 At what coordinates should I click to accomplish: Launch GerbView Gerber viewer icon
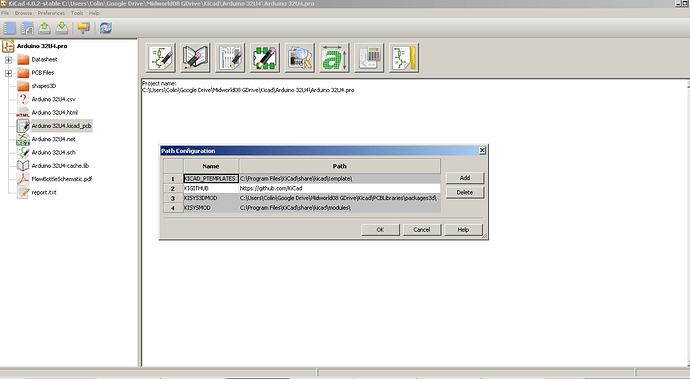pyautogui.click(x=300, y=58)
